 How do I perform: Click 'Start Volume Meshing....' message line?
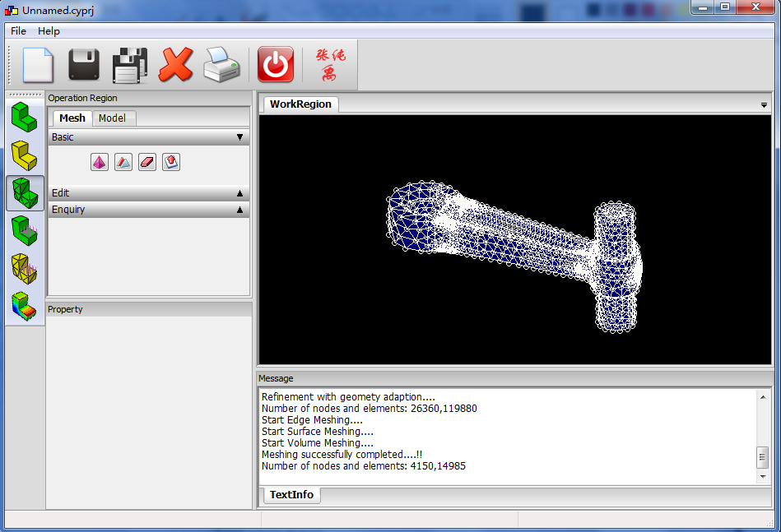[x=318, y=443]
